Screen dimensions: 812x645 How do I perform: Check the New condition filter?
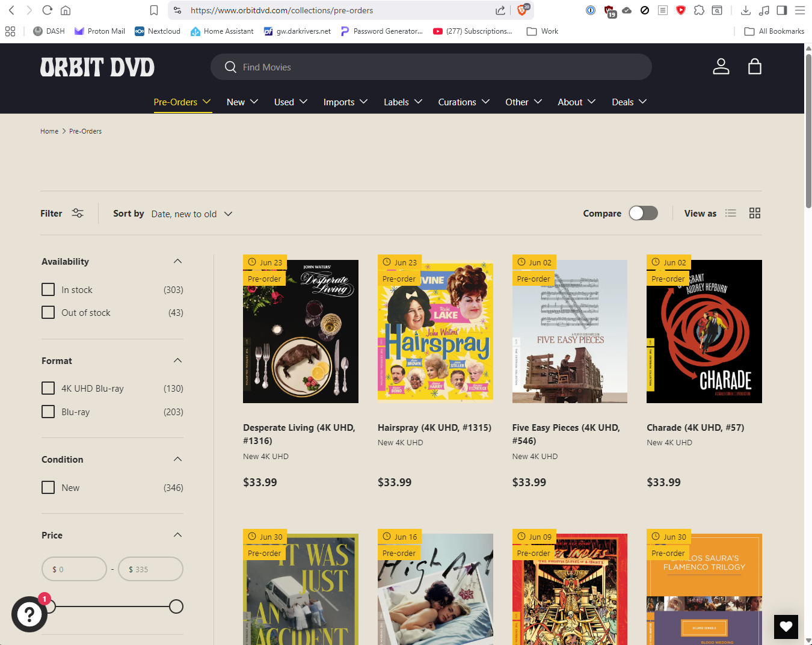coord(48,487)
